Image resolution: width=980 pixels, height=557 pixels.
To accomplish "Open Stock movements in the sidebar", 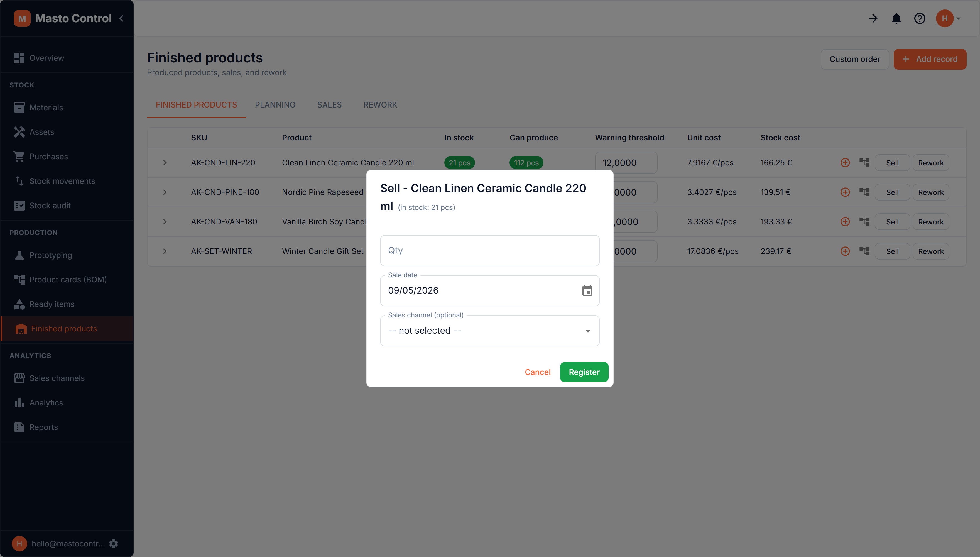I will point(67,181).
